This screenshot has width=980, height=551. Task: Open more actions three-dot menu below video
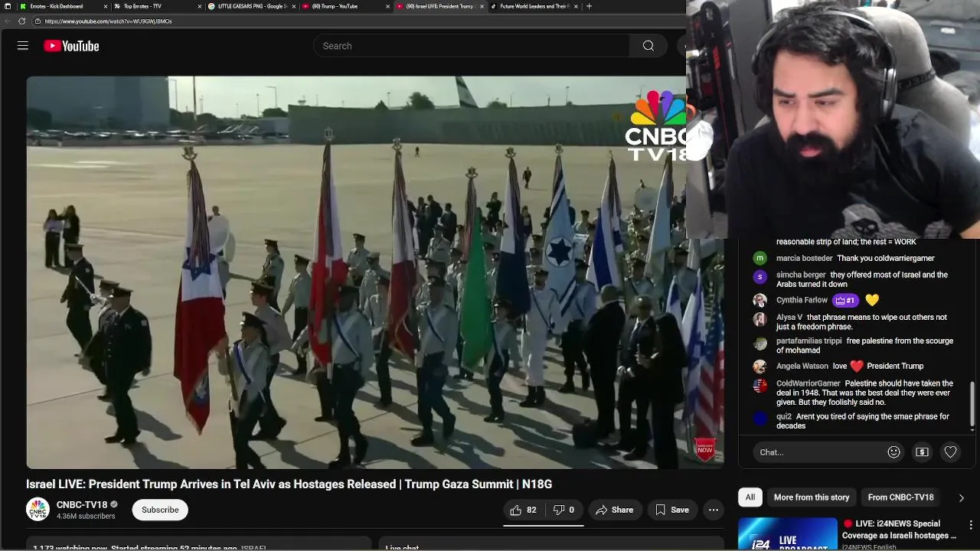(714, 510)
